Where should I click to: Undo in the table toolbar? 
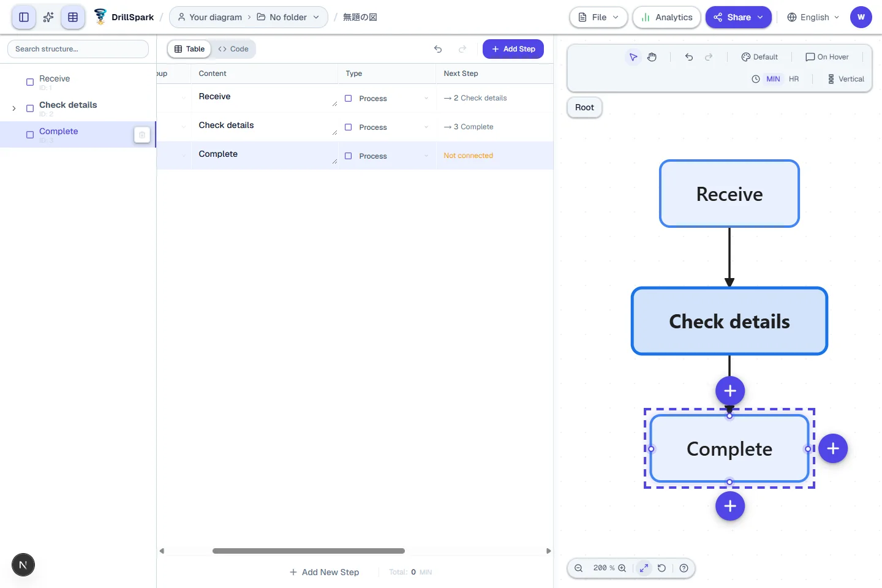click(438, 49)
